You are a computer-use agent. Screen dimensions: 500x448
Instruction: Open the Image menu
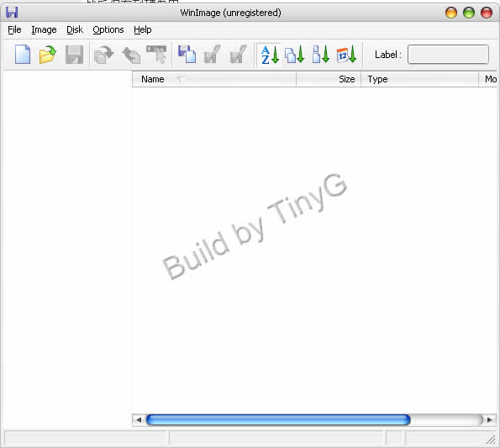44,29
